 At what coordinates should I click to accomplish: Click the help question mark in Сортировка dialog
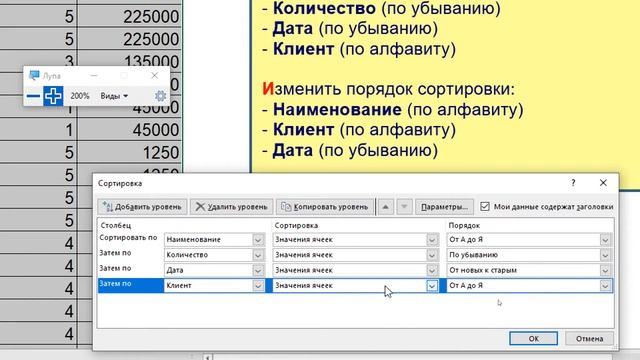[573, 183]
